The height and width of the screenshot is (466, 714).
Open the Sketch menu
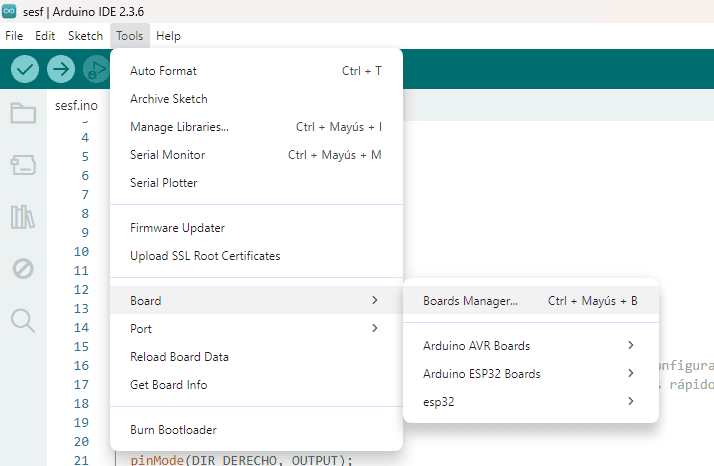85,35
